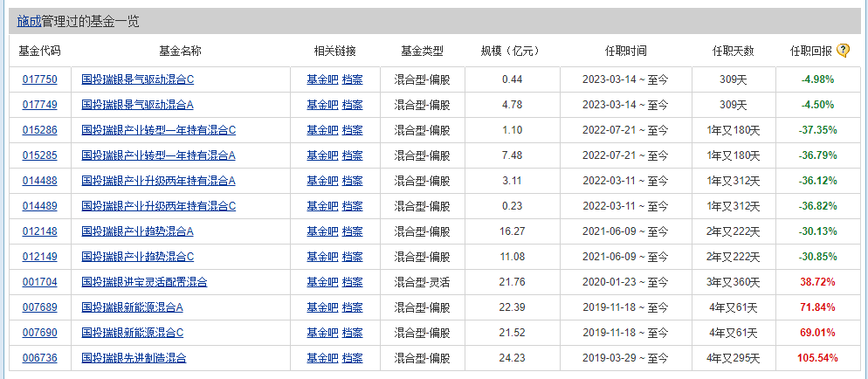Open 基金吧 link in the 001704 row
Screen dimensions: 868x379
point(322,282)
